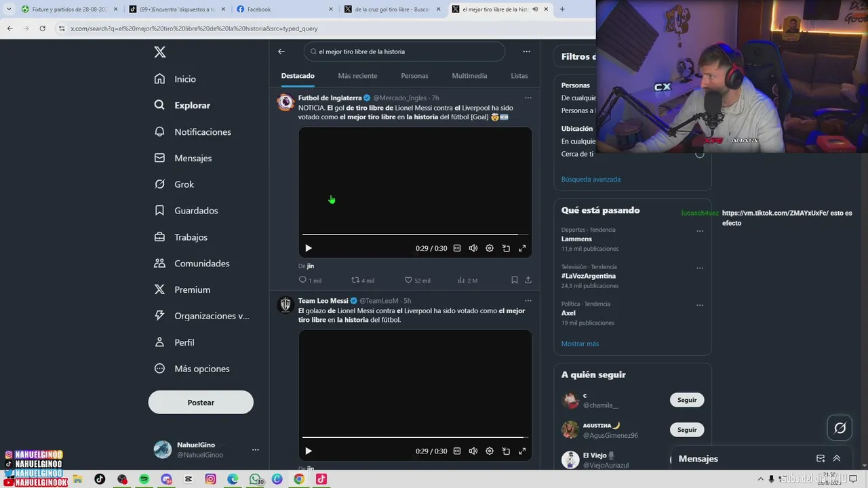Open Mensajes in the left sidebar

pyautogui.click(x=183, y=158)
